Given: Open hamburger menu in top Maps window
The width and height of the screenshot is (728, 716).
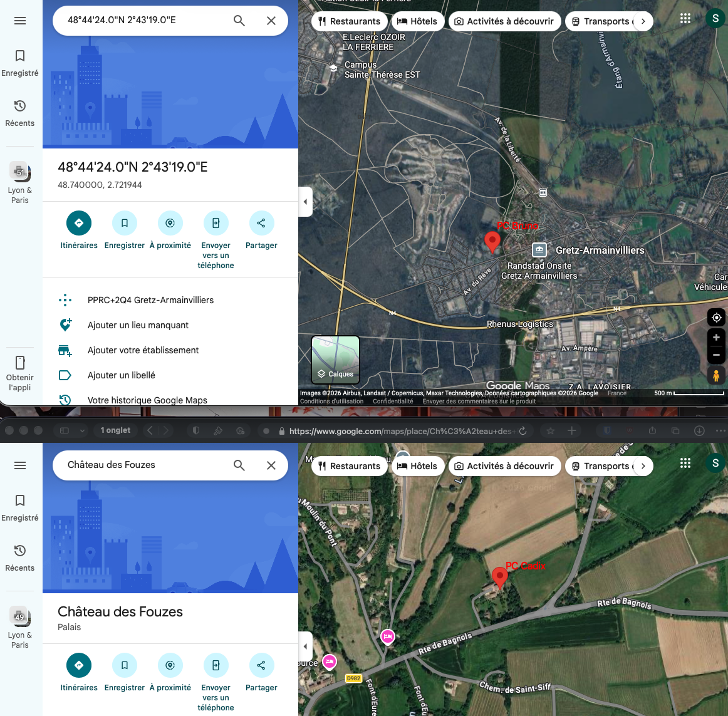Looking at the screenshot, I should 20,21.
